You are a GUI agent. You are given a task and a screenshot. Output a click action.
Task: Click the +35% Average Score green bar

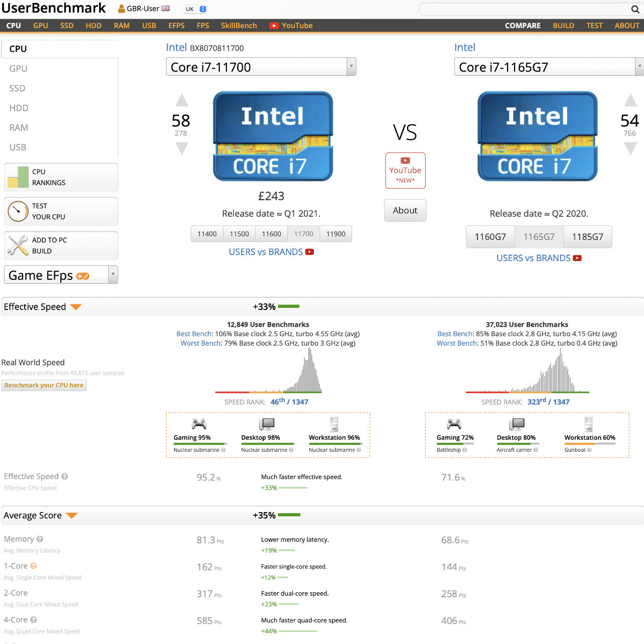(289, 515)
